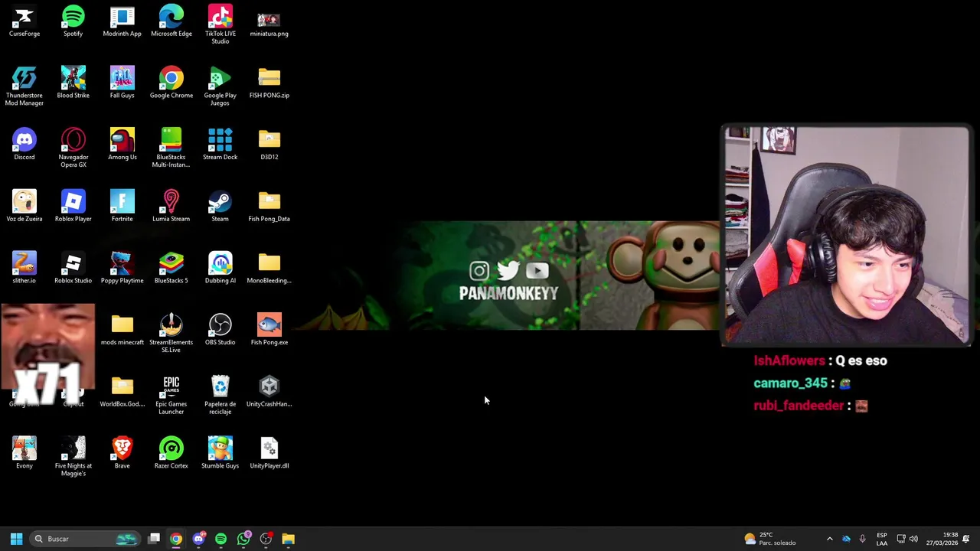Open TikTok LIVE Studio shortcut

(x=220, y=25)
